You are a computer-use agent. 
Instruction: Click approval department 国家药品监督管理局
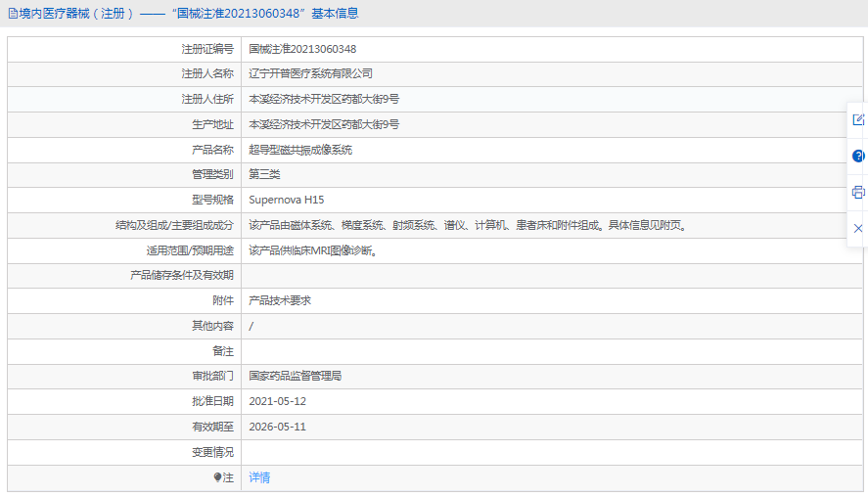pyautogui.click(x=296, y=376)
